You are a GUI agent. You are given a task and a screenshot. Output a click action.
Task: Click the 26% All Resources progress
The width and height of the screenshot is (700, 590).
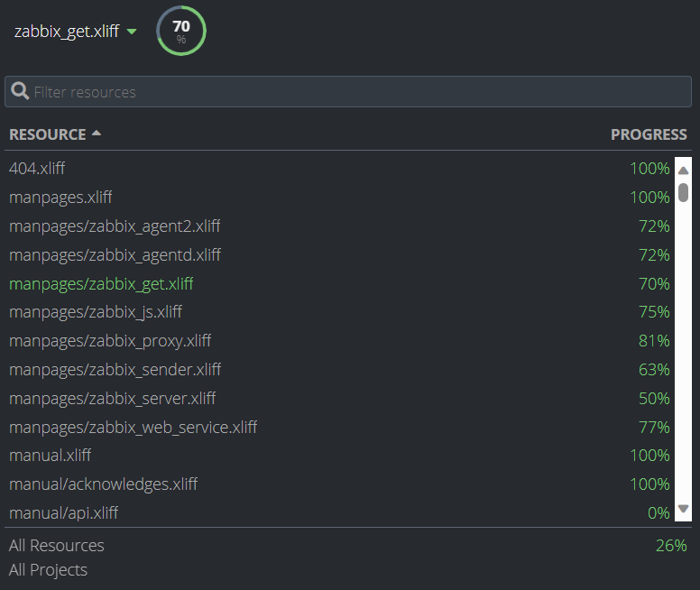[671, 545]
